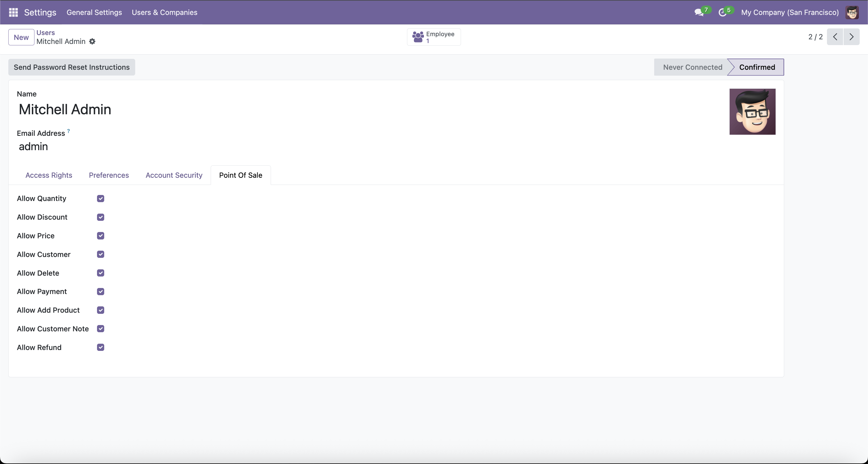
Task: Click the user profile photo
Action: pyautogui.click(x=752, y=111)
